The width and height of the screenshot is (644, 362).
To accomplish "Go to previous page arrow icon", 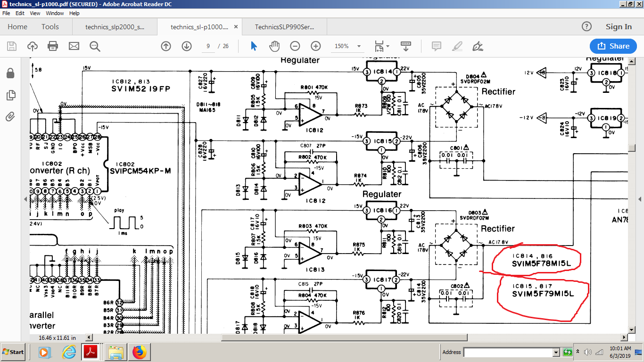I will pos(166,46).
